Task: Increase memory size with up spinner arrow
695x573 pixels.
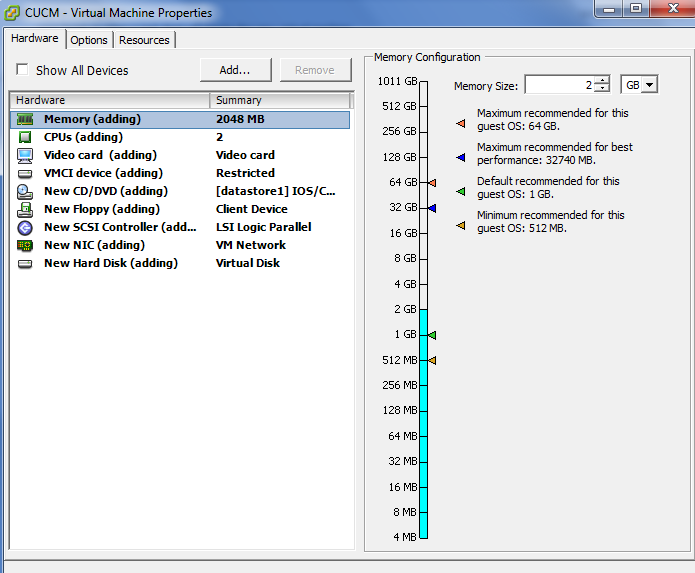Action: 602,81
